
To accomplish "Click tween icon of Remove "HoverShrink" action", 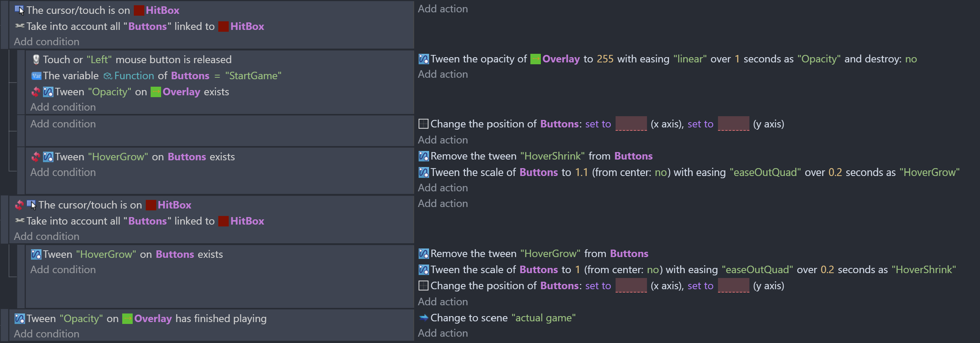I will pyautogui.click(x=423, y=156).
